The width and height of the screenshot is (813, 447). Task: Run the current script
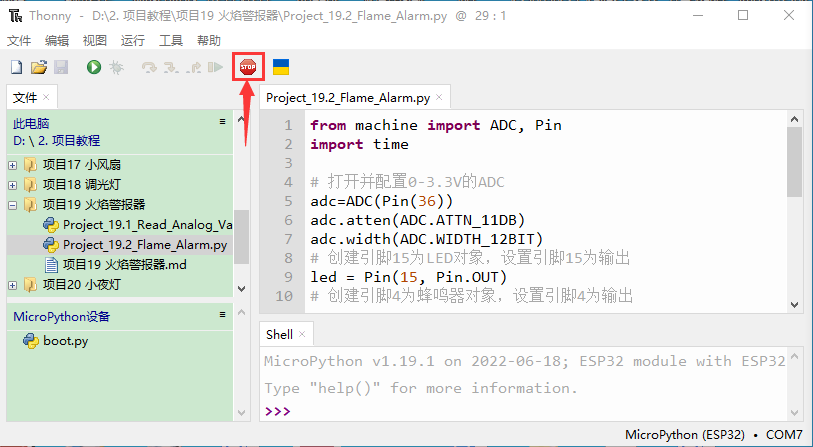click(93, 67)
